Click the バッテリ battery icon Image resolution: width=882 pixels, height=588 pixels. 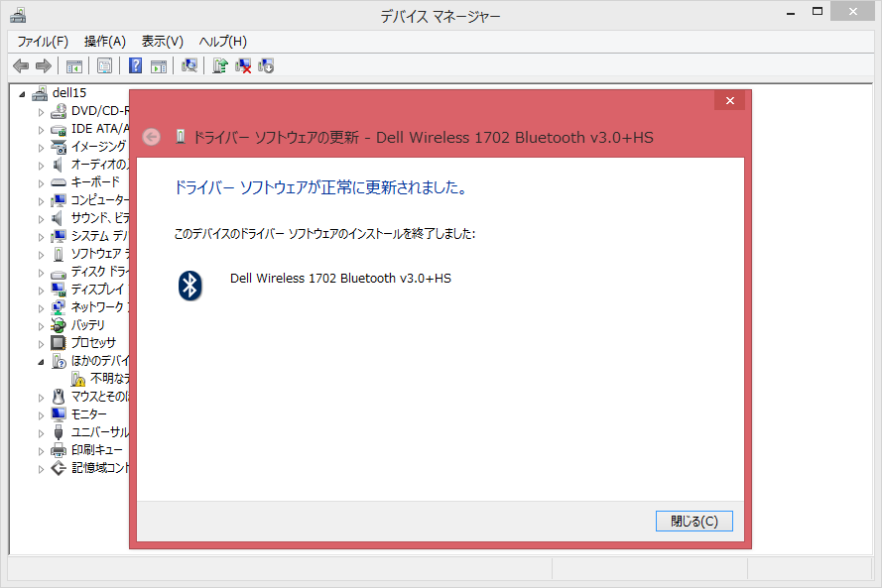point(59,325)
